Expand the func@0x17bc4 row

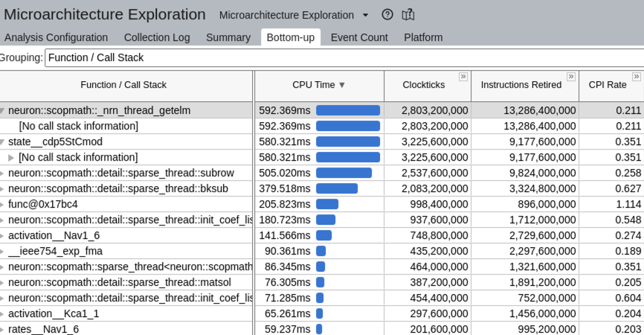[3, 204]
